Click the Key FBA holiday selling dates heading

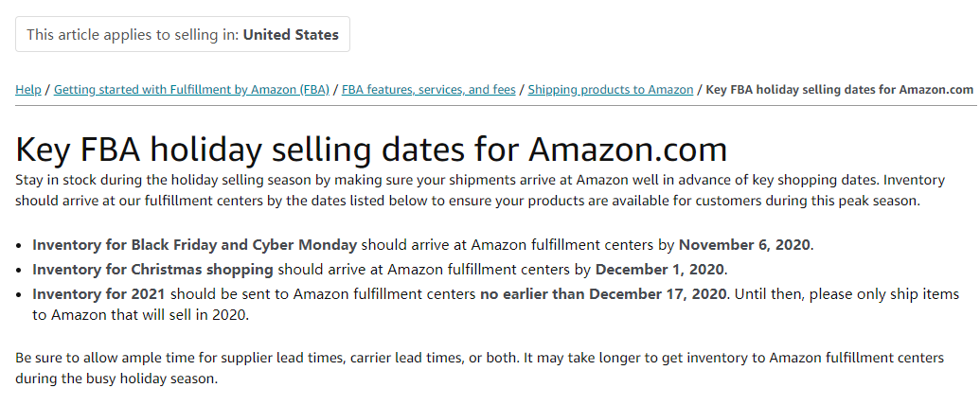tap(371, 150)
